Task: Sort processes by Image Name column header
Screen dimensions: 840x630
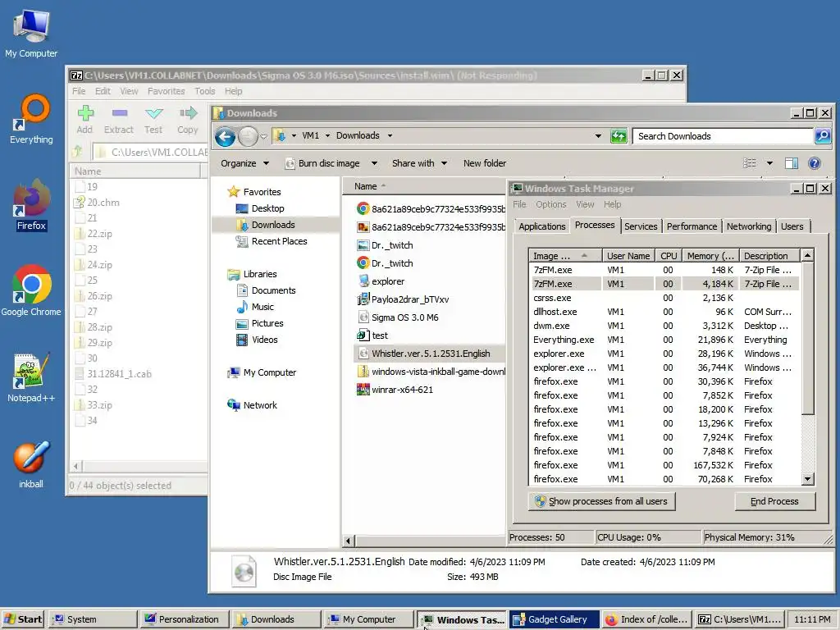Action: (564, 256)
